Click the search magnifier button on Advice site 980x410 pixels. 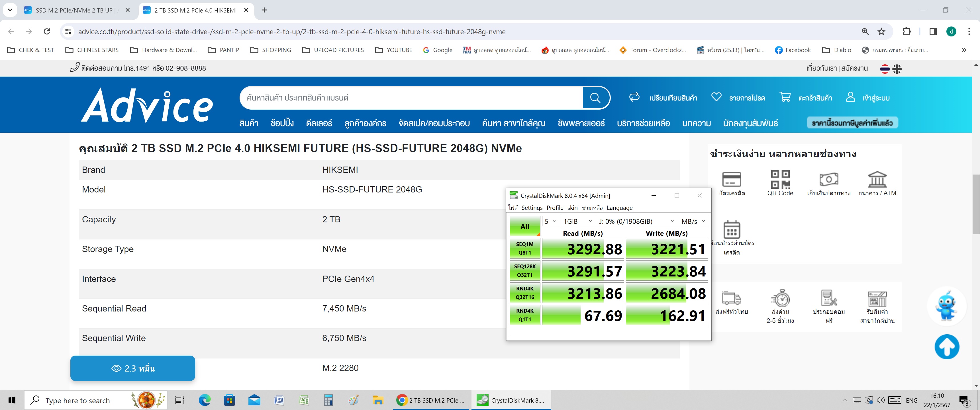595,98
